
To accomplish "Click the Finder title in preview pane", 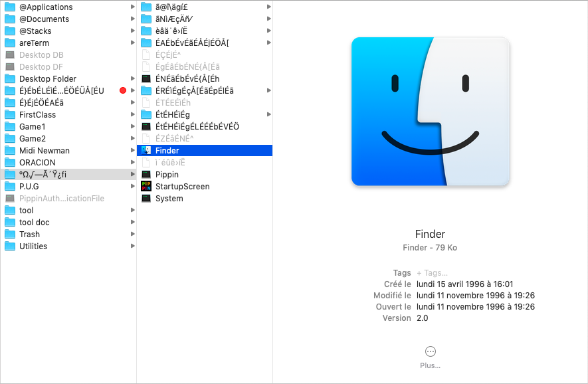I will pos(430,234).
